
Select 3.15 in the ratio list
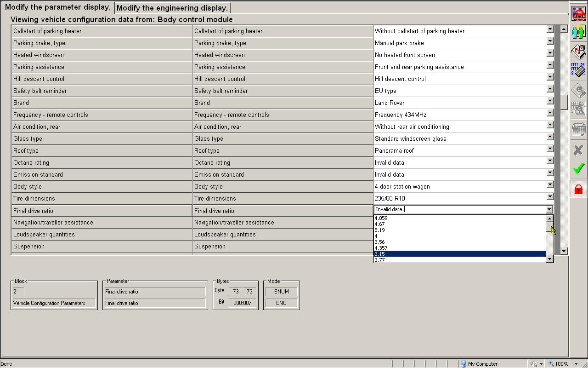click(x=460, y=254)
